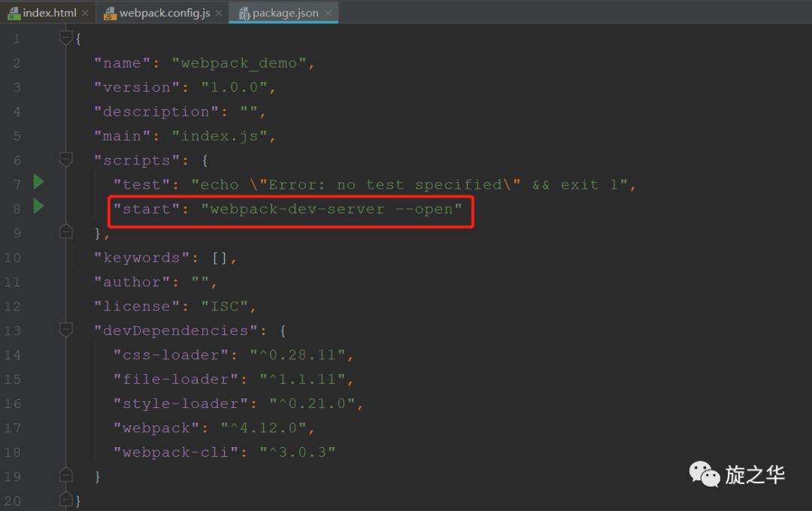Collapse the root JSON object fold marker
The height and width of the screenshot is (511, 812).
click(x=65, y=38)
